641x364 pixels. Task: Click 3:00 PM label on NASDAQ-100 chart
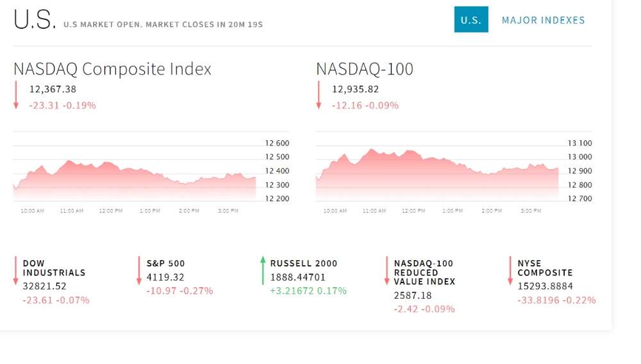(531, 211)
